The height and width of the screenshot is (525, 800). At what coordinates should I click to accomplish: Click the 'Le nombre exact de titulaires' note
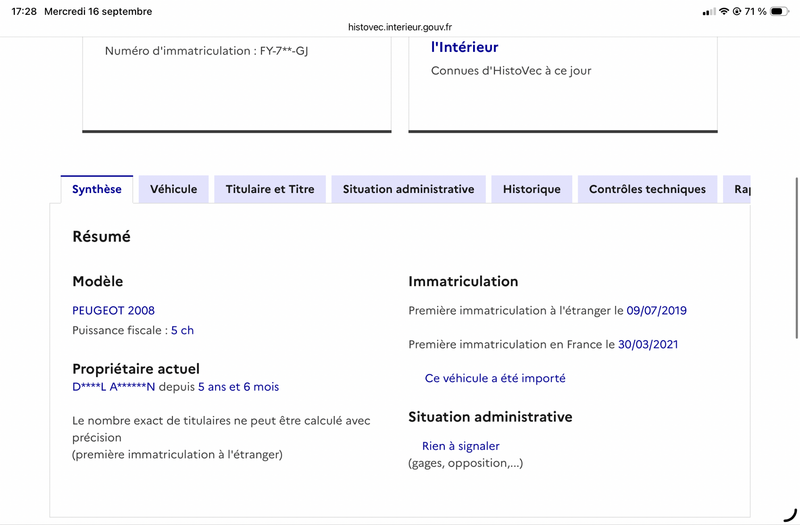(x=221, y=437)
